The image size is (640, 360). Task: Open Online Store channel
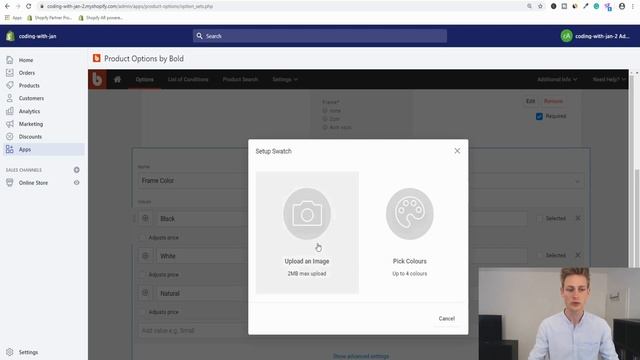33,183
